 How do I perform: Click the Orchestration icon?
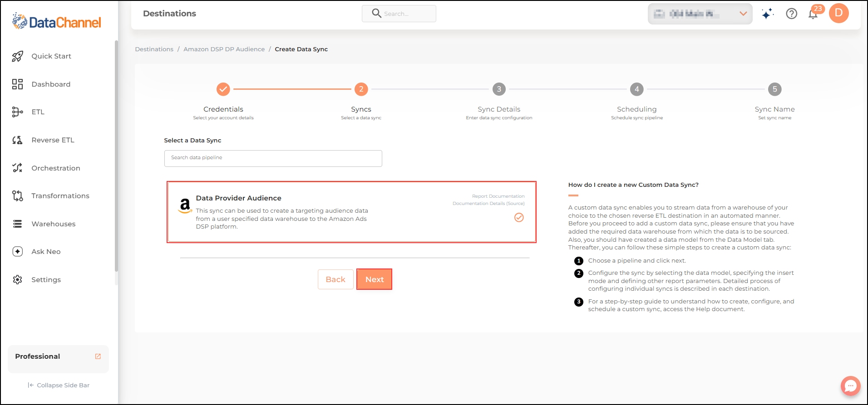(x=17, y=168)
